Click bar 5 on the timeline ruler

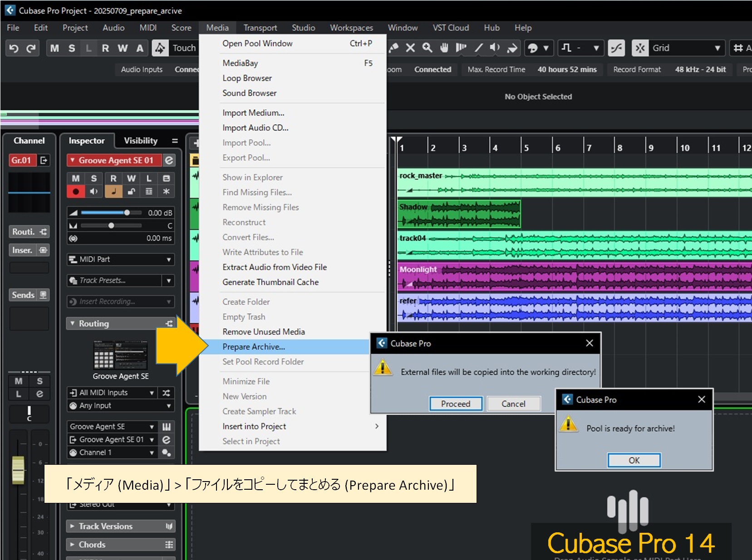(x=526, y=148)
